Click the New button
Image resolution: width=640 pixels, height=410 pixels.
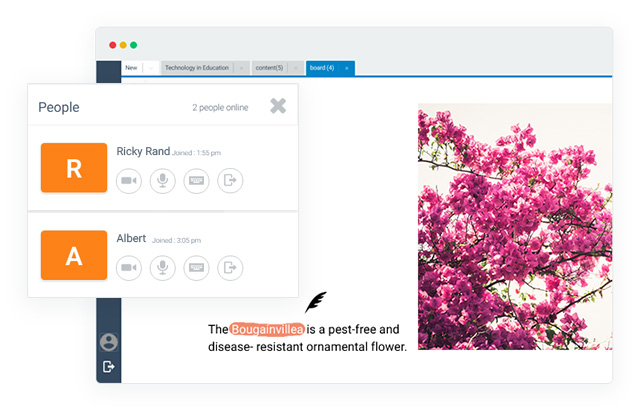point(131,68)
